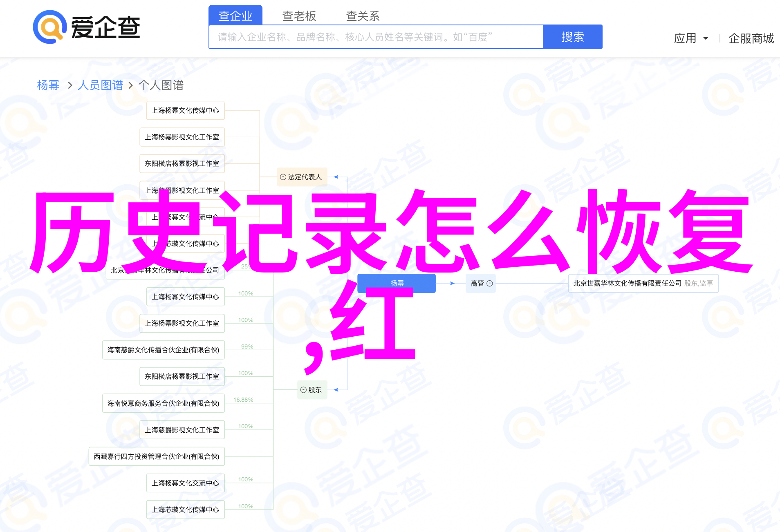Click the 16.88% shareholding percentage
Viewport: 780px width, 532px height.
243,400
